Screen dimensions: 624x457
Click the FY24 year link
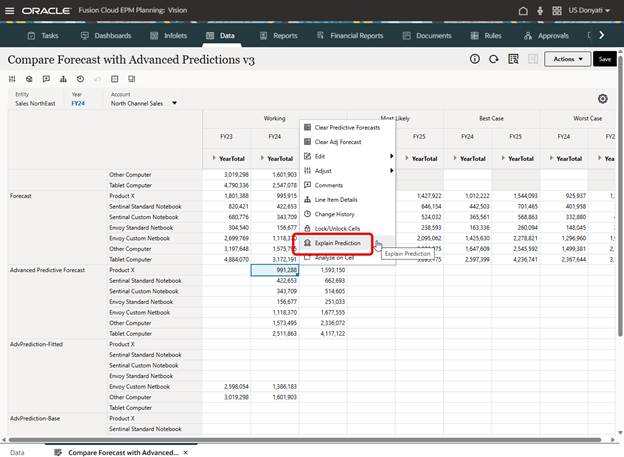coord(78,102)
